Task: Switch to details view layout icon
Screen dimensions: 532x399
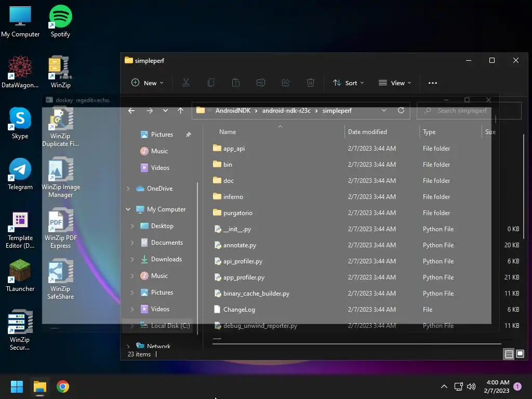Action: click(x=509, y=354)
